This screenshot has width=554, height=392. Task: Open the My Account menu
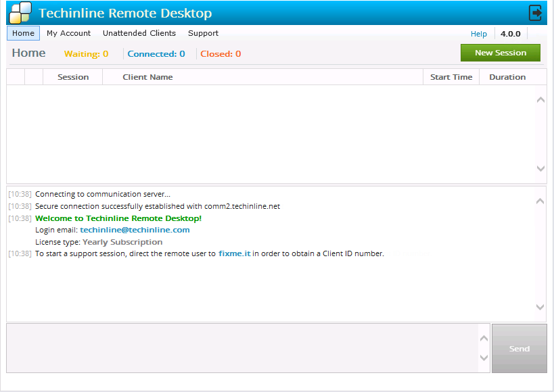(x=68, y=33)
